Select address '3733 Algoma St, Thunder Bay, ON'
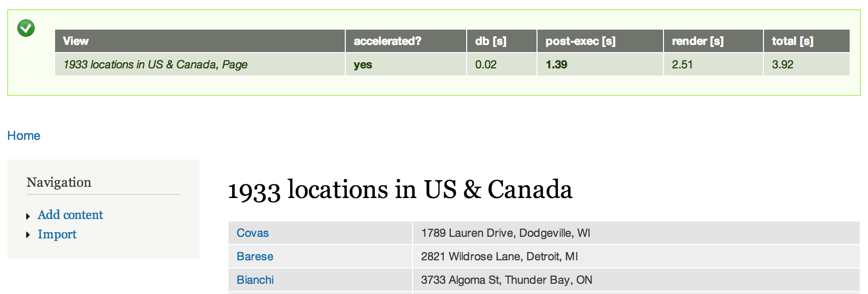 [x=506, y=280]
